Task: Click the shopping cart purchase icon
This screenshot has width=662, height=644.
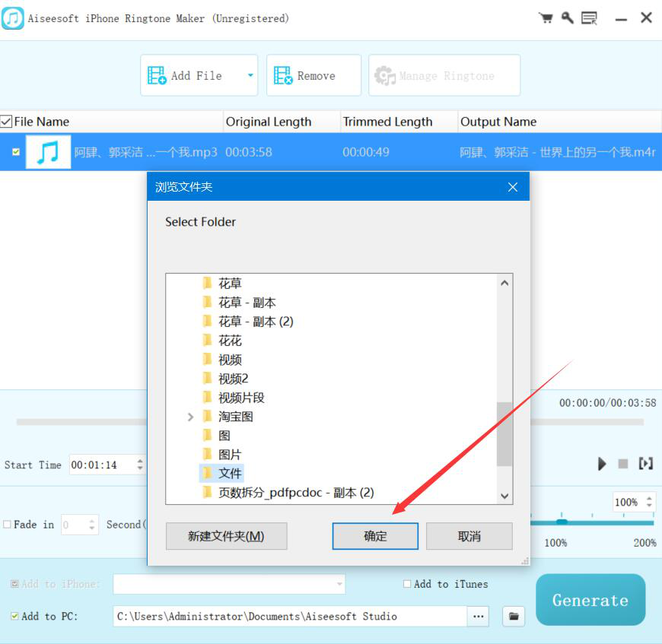Action: (546, 18)
